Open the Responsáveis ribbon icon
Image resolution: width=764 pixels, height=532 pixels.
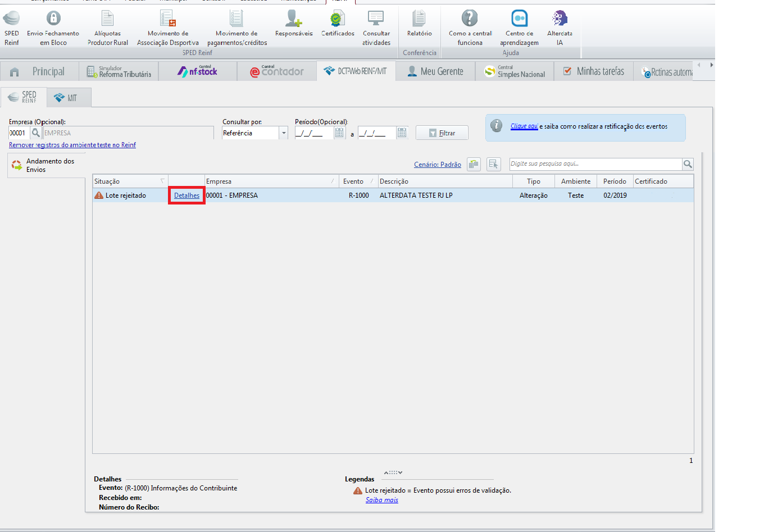(294, 24)
